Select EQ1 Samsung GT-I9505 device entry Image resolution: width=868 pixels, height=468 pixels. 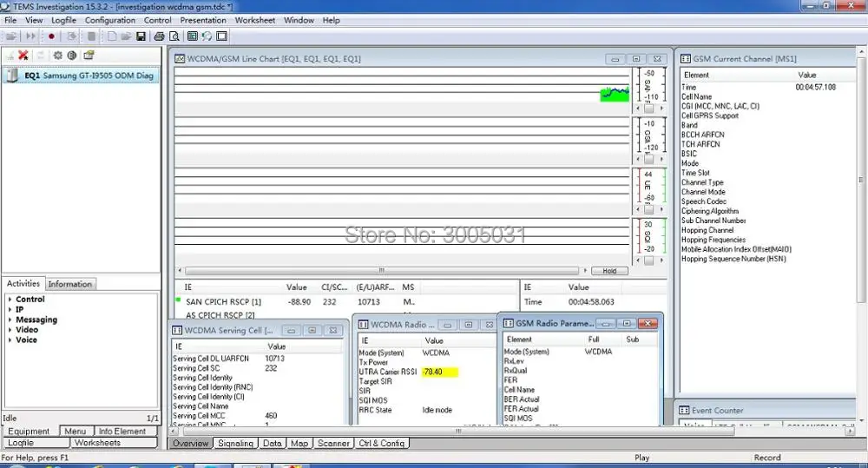point(81,76)
